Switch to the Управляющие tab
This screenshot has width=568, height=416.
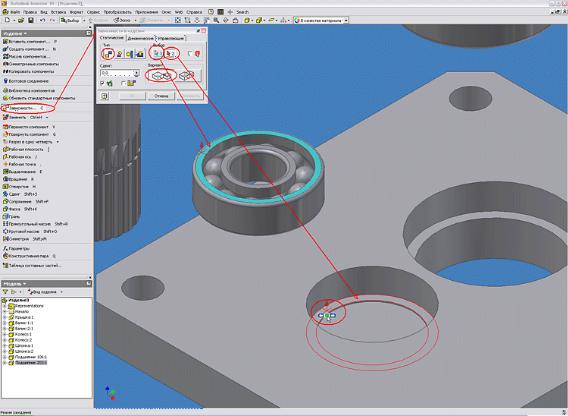point(170,38)
